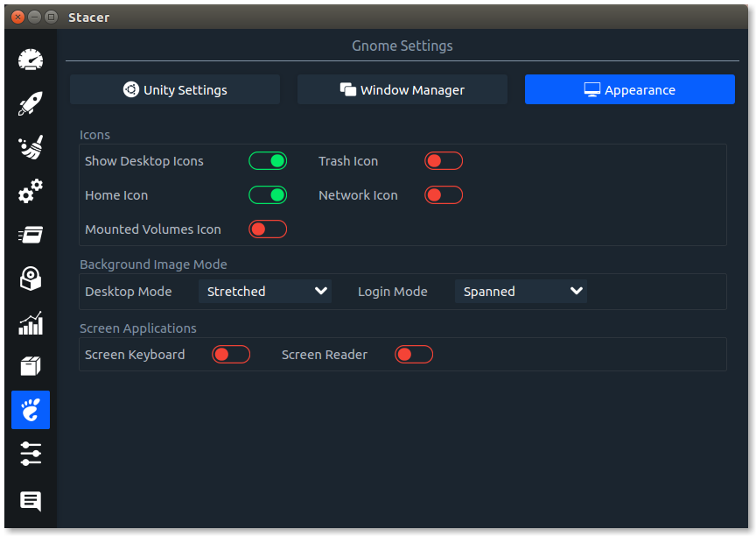The height and width of the screenshot is (536, 756).
Task: Turn on Screen Reader toggle
Action: (x=414, y=355)
